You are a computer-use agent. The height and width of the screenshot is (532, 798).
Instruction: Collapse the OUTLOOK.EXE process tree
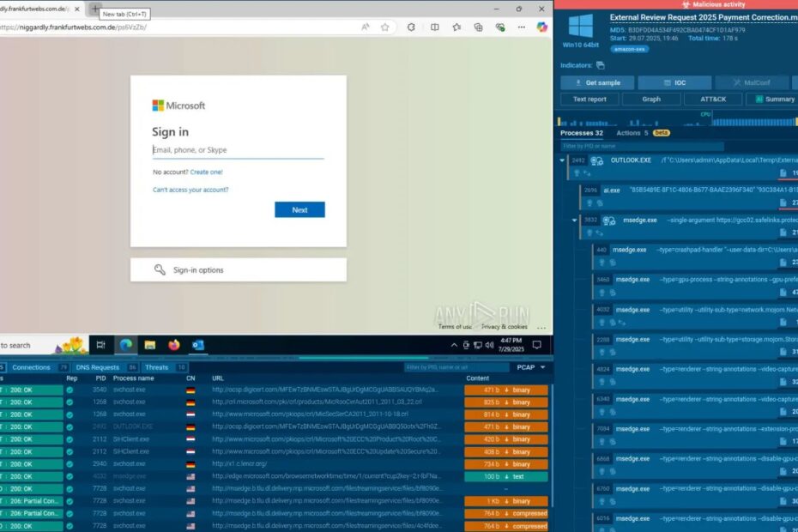[562, 160]
